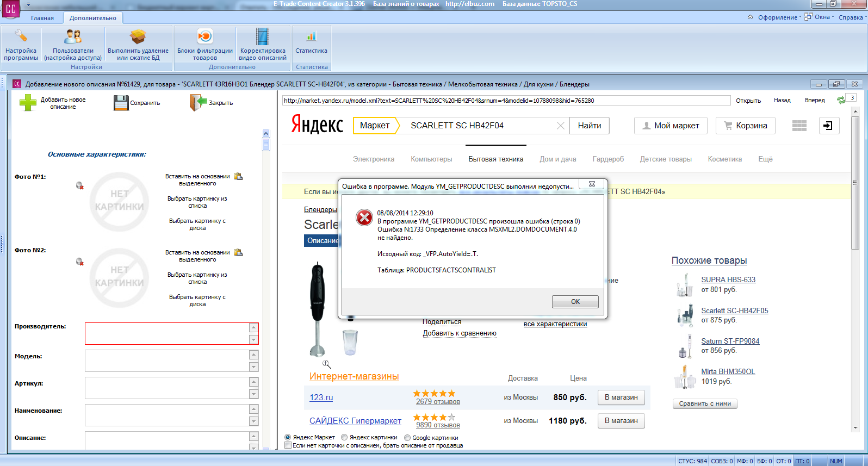
Task: Click the application CC logo icon
Action: 11,9
